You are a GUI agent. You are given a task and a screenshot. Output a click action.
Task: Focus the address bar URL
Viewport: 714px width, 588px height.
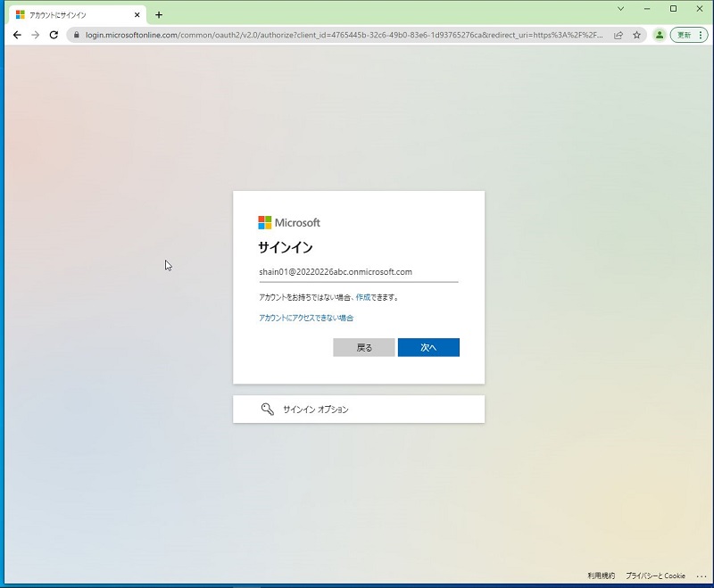pyautogui.click(x=344, y=35)
